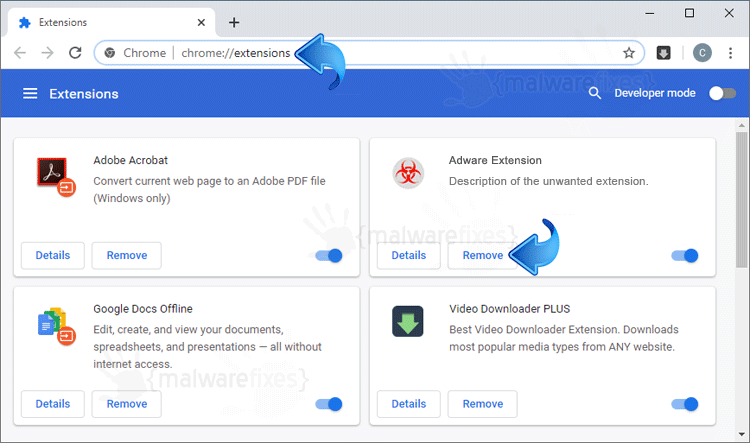The height and width of the screenshot is (443, 750).
Task: Open Details for Video Downloader PLUS
Action: click(408, 404)
